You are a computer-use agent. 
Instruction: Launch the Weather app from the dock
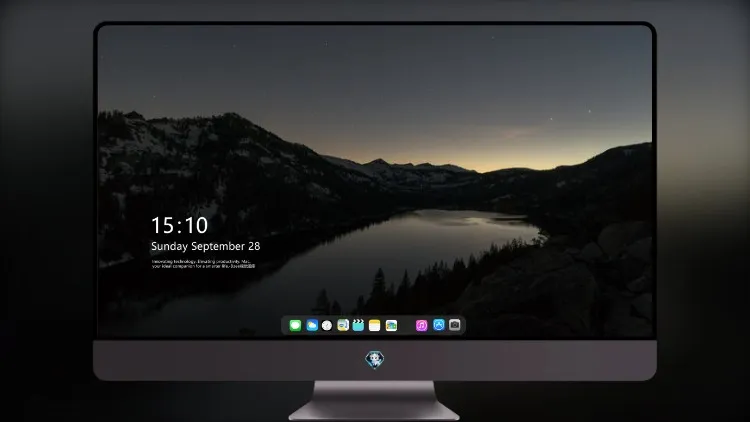[x=312, y=325]
